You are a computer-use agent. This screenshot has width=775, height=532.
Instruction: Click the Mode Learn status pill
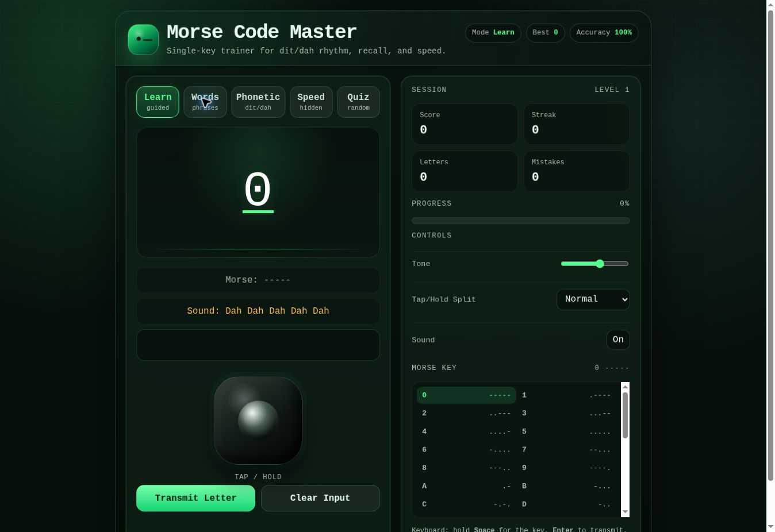[x=493, y=33]
